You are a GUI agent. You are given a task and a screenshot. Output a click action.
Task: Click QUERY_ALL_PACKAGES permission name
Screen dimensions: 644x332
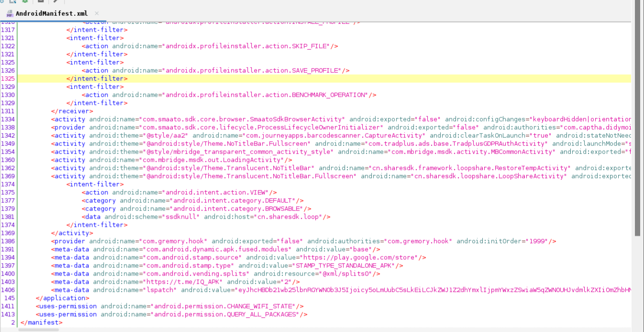click(226, 314)
